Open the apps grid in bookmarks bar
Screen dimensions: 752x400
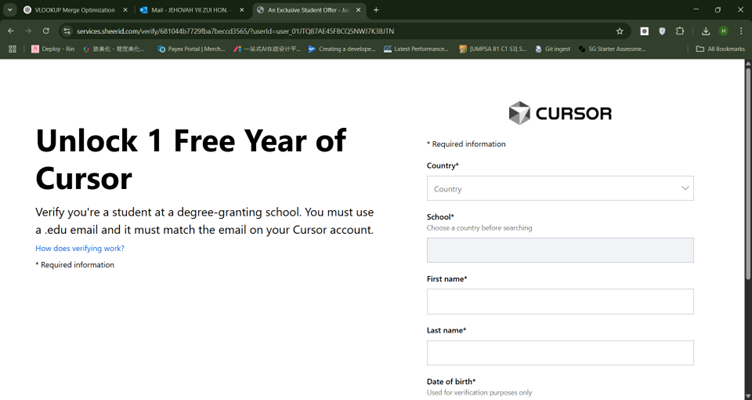[12, 49]
